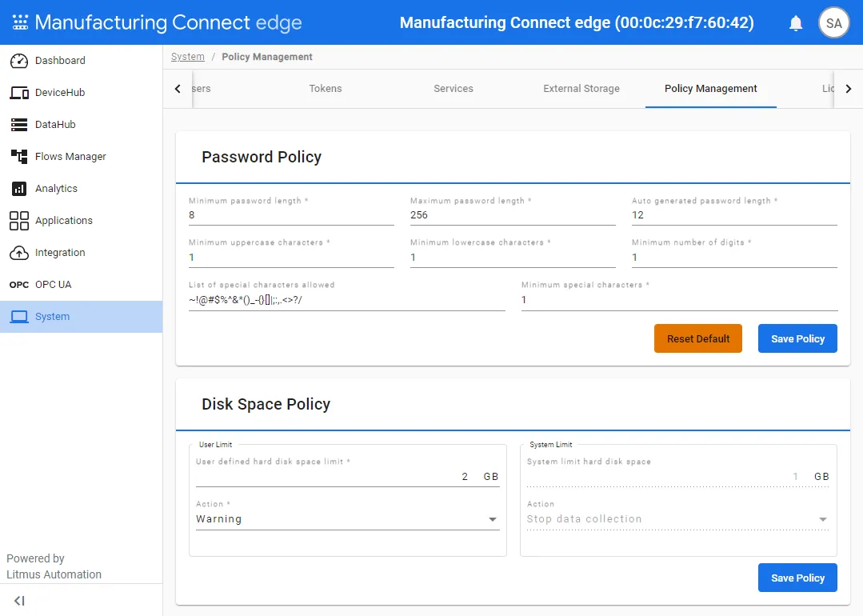Click the Applications grid icon
Screen dimensions: 863x616
[19, 221]
